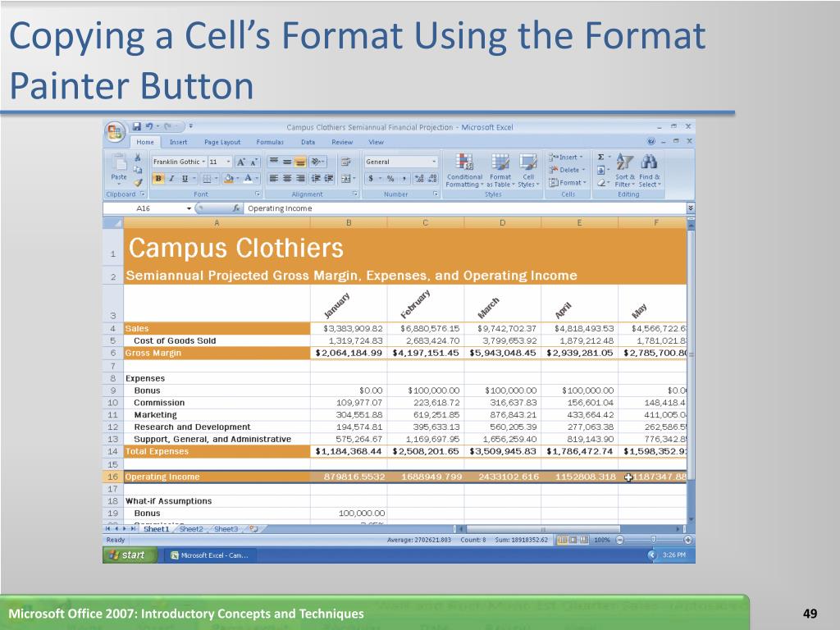The width and height of the screenshot is (840, 630).
Task: Click Merge and Center icon
Action: [x=346, y=178]
